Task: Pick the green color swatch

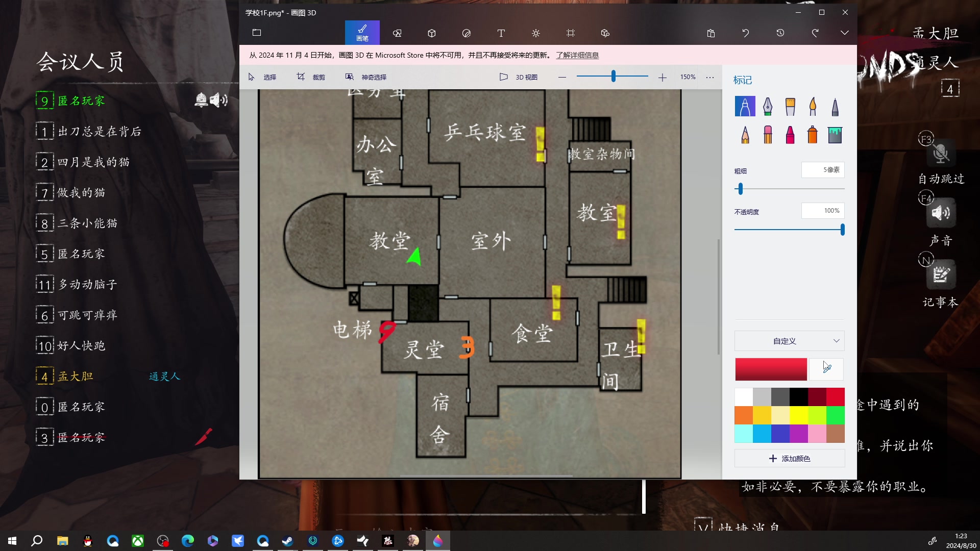Action: coord(836,415)
